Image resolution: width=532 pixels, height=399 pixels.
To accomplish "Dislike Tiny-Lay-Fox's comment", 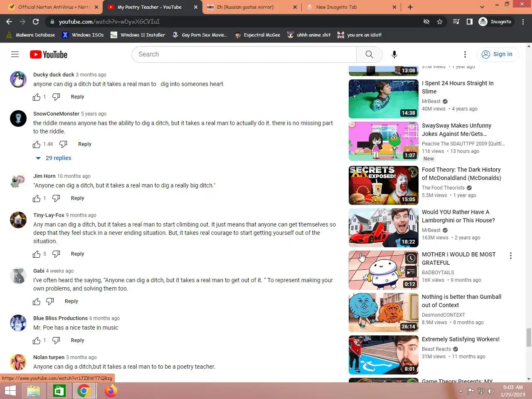I will 56,254.
